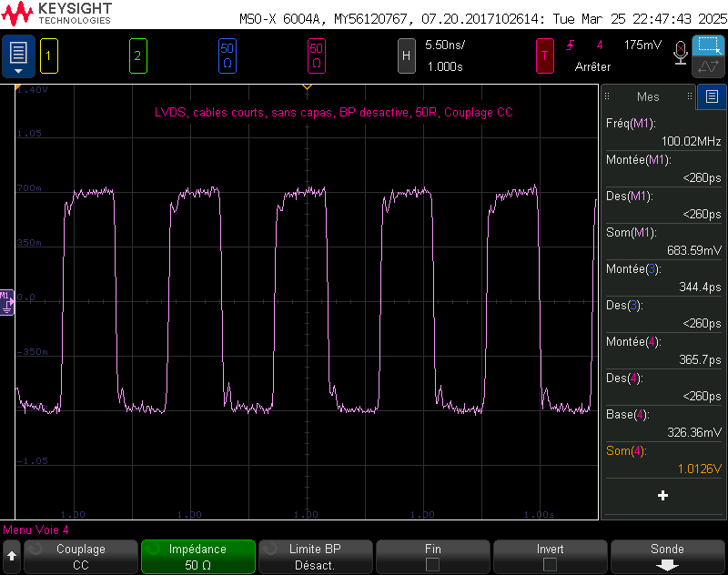Select blue channel 3 50Ω button
Image resolution: width=728 pixels, height=575 pixels.
(227, 56)
